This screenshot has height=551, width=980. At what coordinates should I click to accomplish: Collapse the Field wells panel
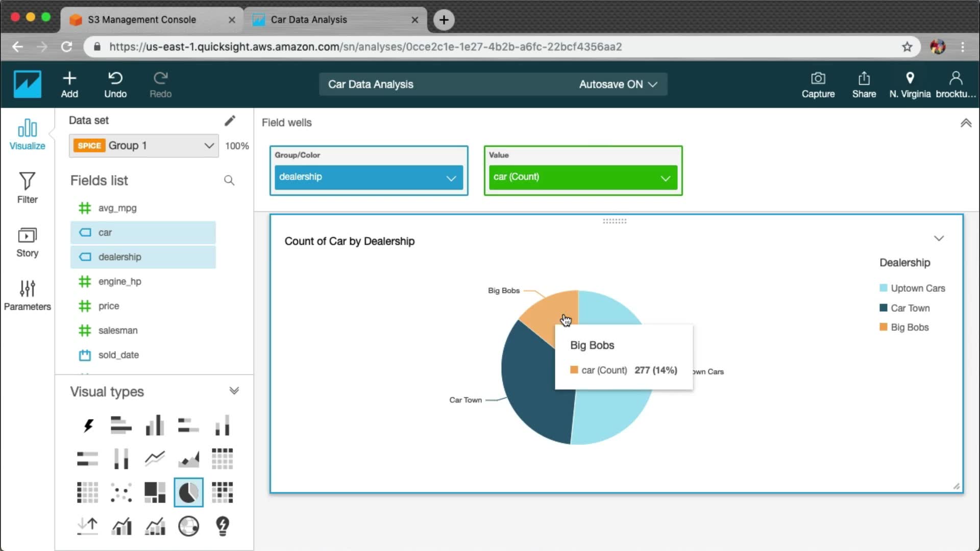pyautogui.click(x=966, y=123)
